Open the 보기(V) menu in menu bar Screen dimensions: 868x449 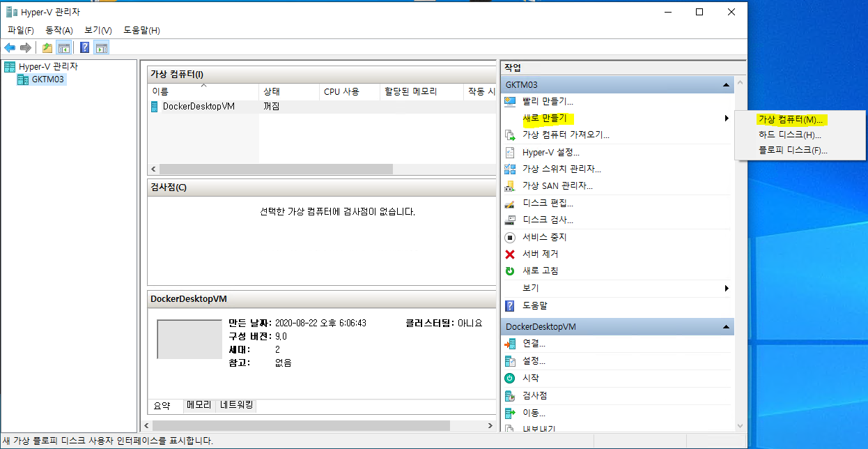(x=98, y=30)
